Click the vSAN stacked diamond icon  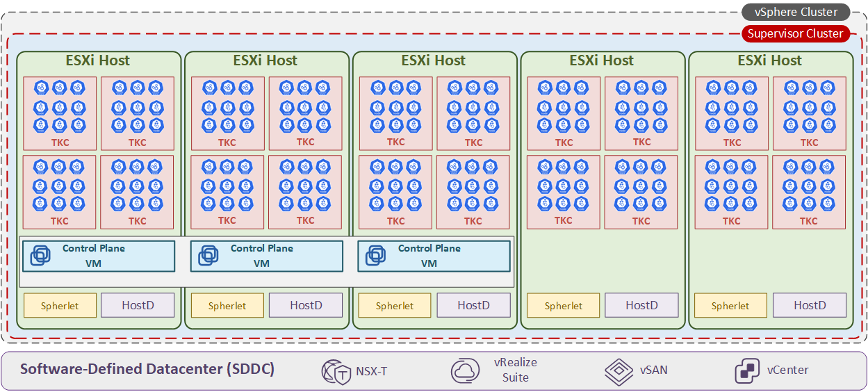click(x=619, y=371)
